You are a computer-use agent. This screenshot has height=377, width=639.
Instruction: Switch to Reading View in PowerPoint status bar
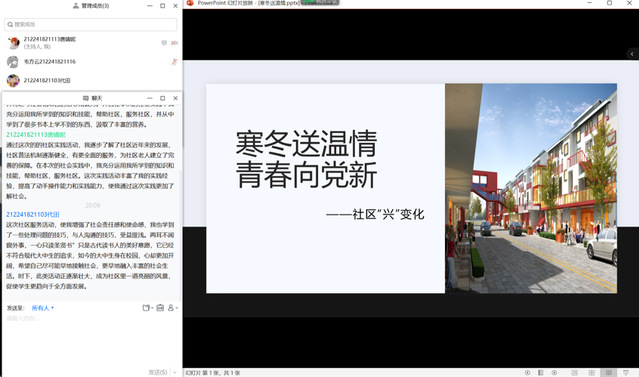click(x=608, y=373)
